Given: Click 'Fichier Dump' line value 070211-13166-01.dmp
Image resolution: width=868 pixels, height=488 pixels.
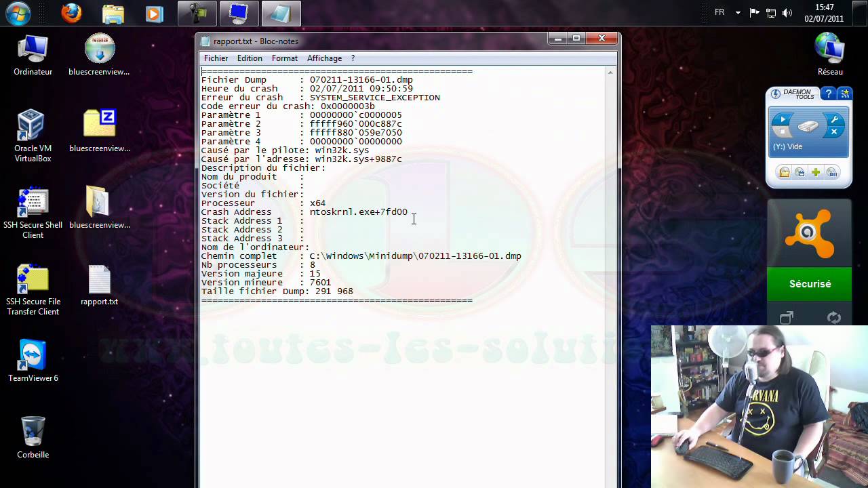Looking at the screenshot, I should (x=361, y=80).
